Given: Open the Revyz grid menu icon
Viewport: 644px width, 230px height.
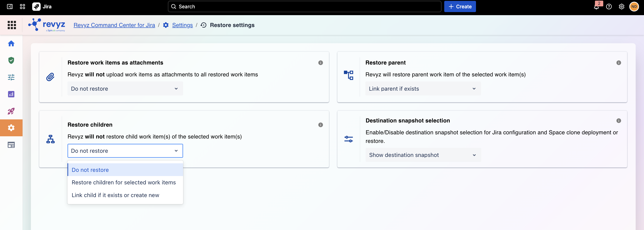Looking at the screenshot, I should [x=12, y=25].
